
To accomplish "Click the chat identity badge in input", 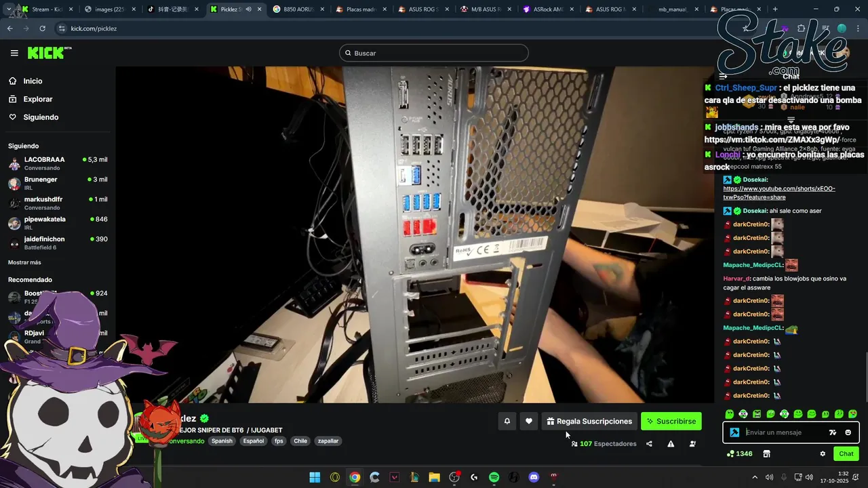I will [x=734, y=432].
